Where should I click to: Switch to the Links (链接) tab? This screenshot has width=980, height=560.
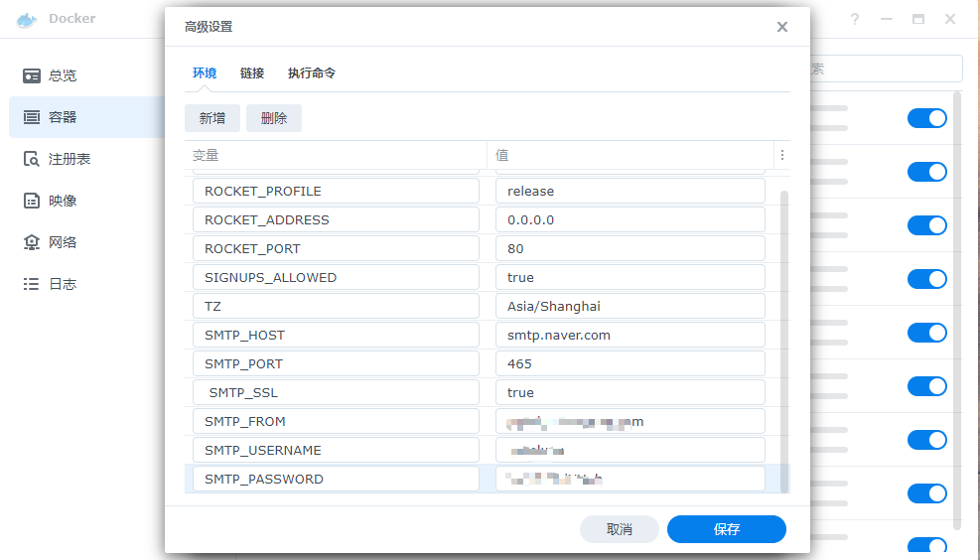click(x=252, y=73)
